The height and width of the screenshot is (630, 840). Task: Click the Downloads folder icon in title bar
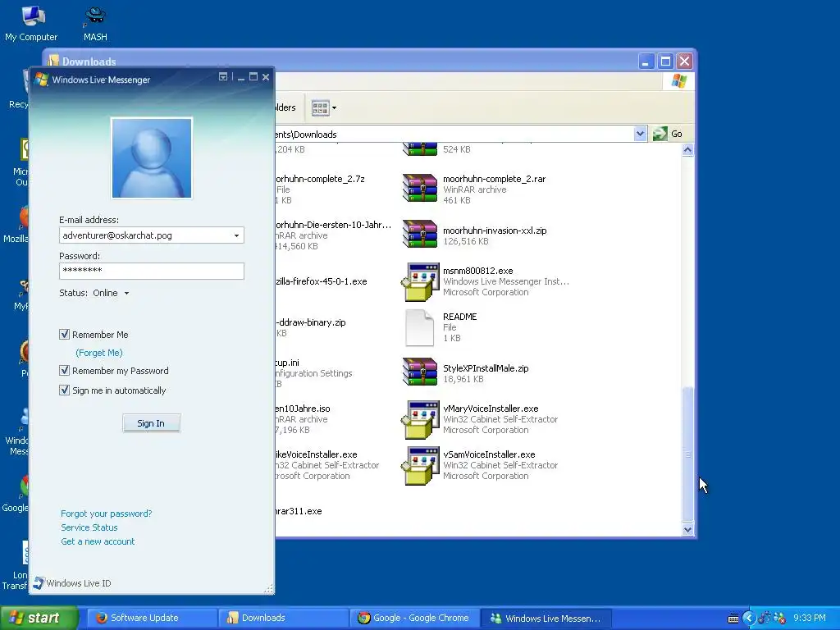pyautogui.click(x=53, y=61)
